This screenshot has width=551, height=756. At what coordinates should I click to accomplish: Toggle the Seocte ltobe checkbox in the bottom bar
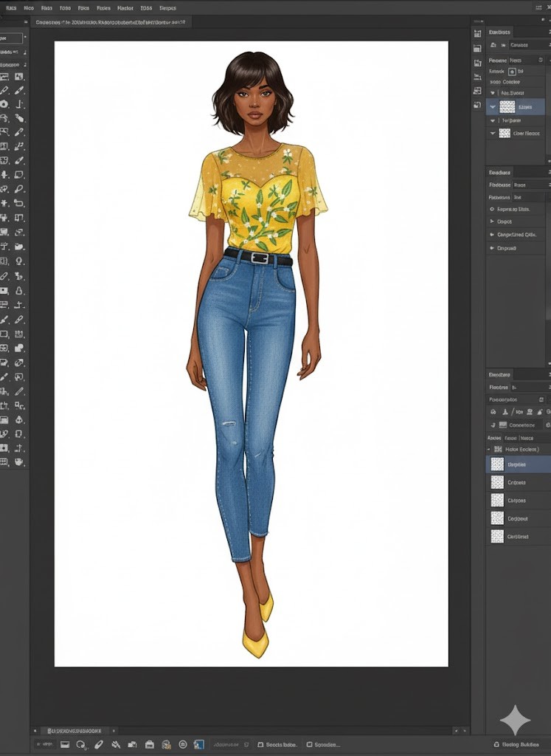(x=259, y=745)
